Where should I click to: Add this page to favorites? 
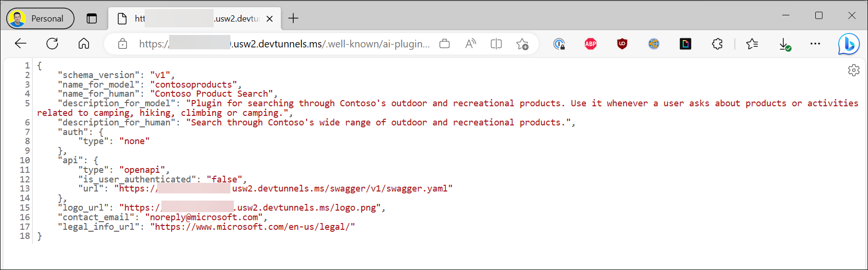pos(522,44)
